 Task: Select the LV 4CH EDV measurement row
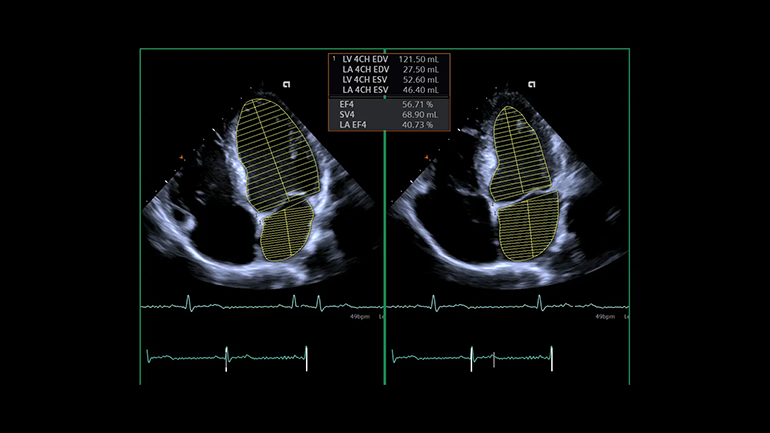(389, 60)
